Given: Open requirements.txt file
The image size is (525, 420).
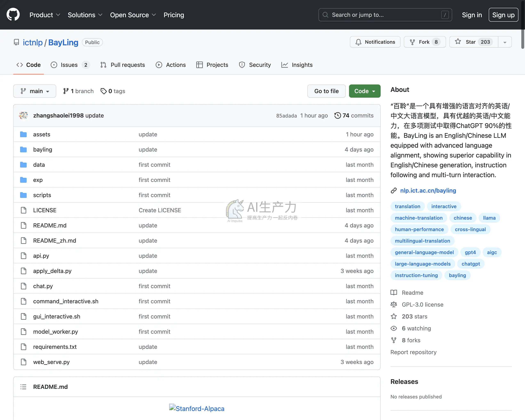Looking at the screenshot, I should 55,347.
